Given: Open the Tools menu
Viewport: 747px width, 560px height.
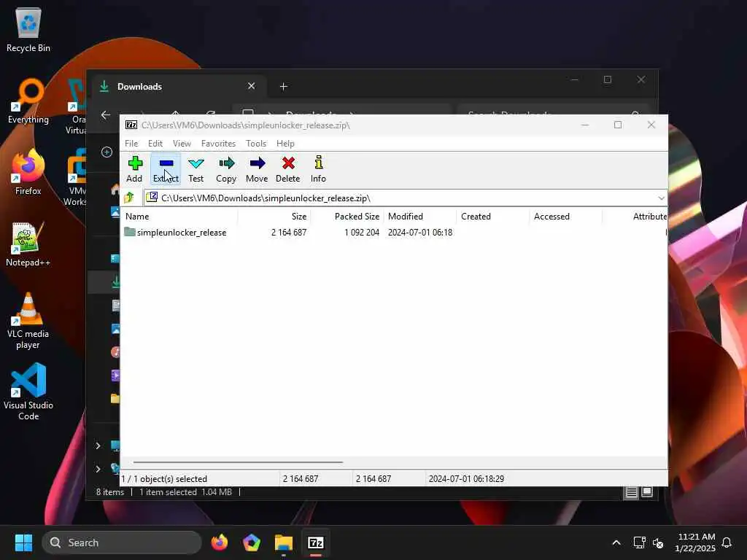Looking at the screenshot, I should 256,144.
